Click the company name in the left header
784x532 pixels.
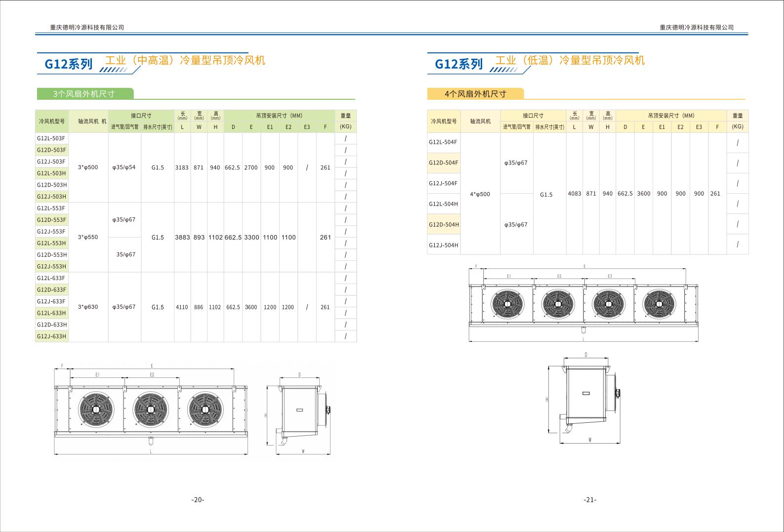pyautogui.click(x=87, y=28)
